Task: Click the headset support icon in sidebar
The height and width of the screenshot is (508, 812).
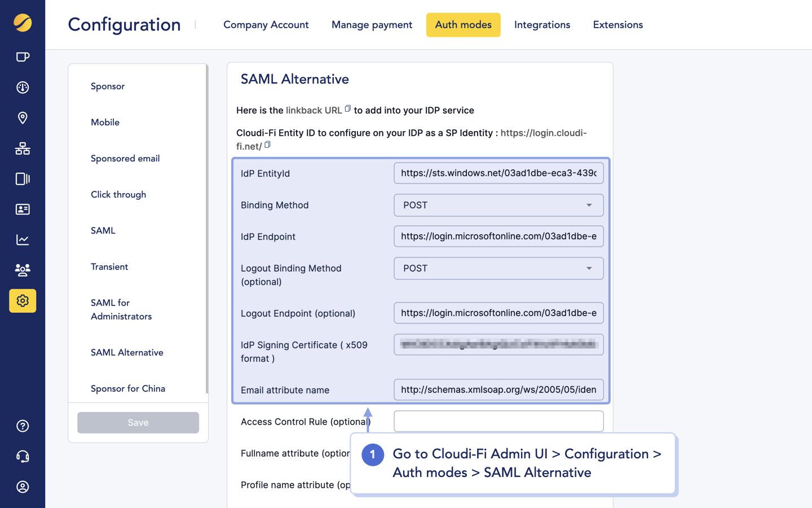Action: 23,456
